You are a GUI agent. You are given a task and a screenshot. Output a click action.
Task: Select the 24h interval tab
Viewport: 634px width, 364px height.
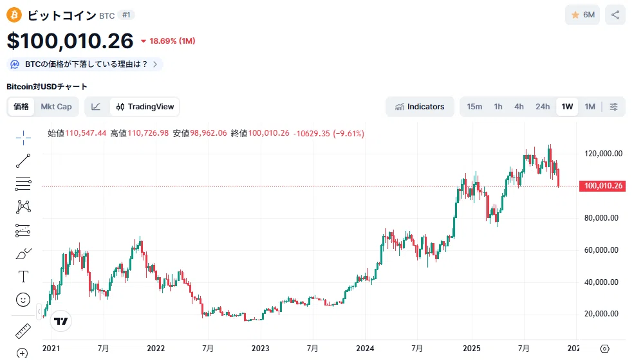543,107
